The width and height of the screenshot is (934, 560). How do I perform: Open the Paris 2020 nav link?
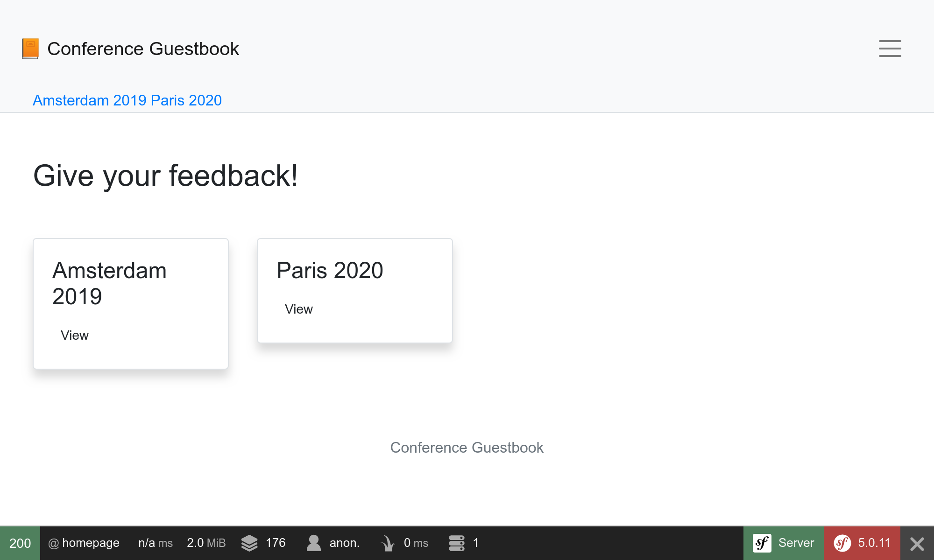click(x=186, y=100)
